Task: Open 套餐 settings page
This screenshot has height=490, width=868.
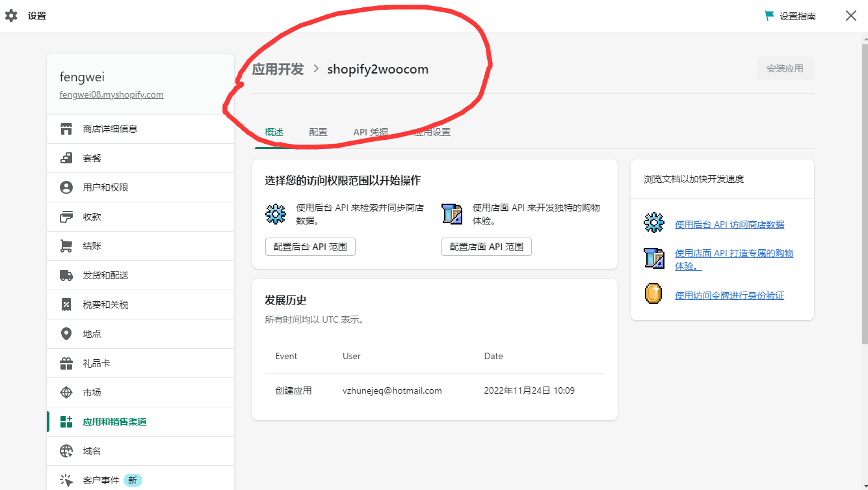Action: click(x=140, y=158)
